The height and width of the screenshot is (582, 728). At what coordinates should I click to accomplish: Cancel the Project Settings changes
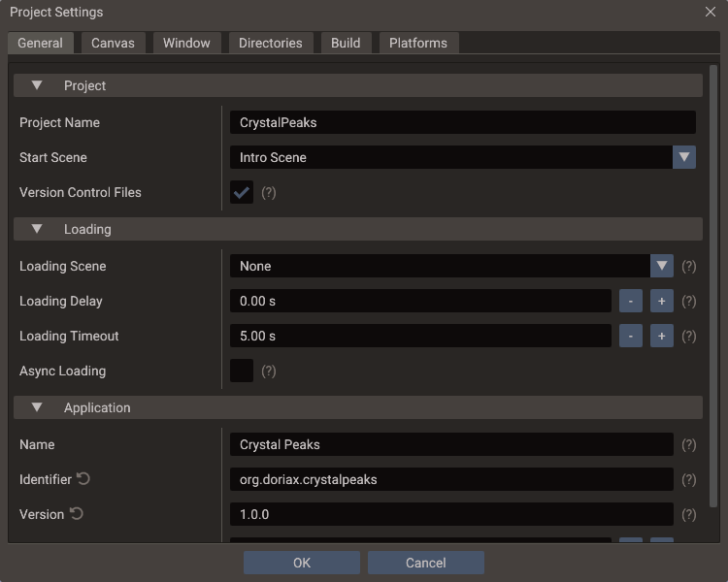[426, 563]
